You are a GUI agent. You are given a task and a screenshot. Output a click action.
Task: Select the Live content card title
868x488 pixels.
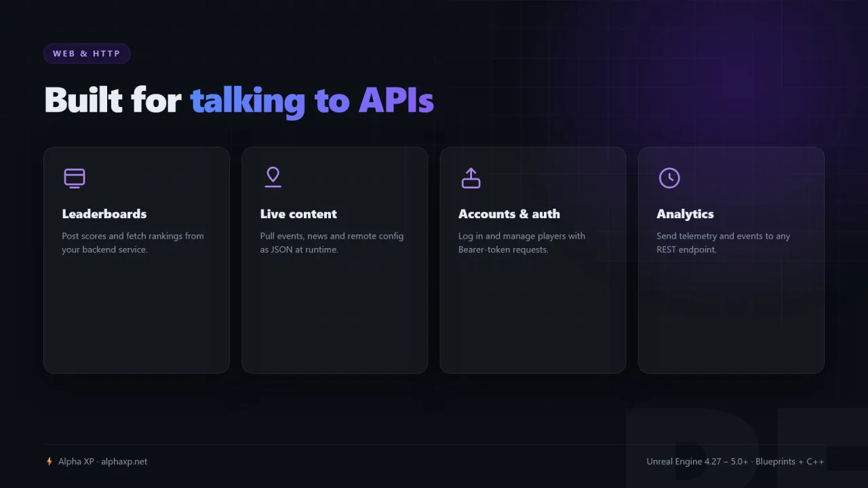tap(298, 214)
